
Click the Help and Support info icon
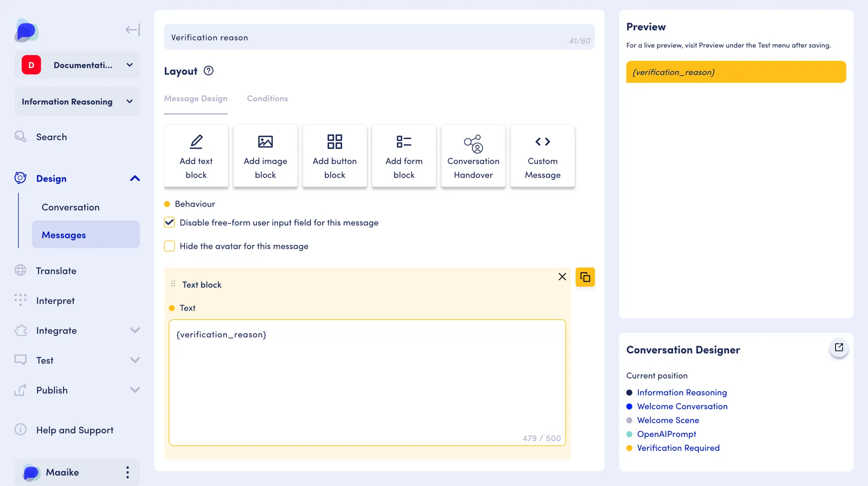20,430
